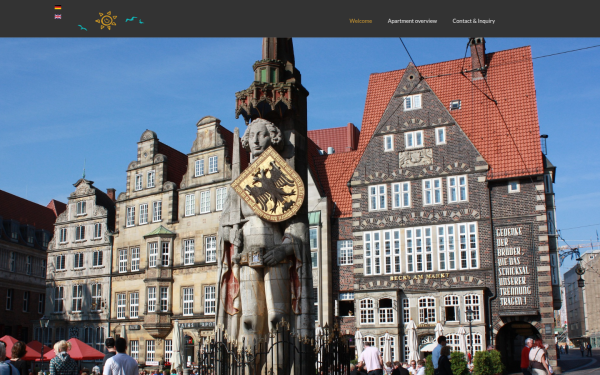Open the Welcome menu item
The width and height of the screenshot is (600, 375).
360,21
